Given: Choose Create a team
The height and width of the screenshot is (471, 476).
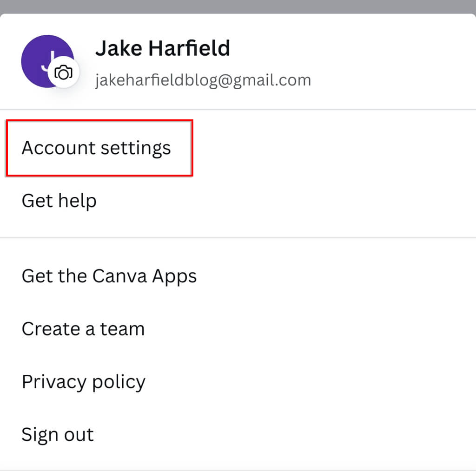Looking at the screenshot, I should coord(83,329).
